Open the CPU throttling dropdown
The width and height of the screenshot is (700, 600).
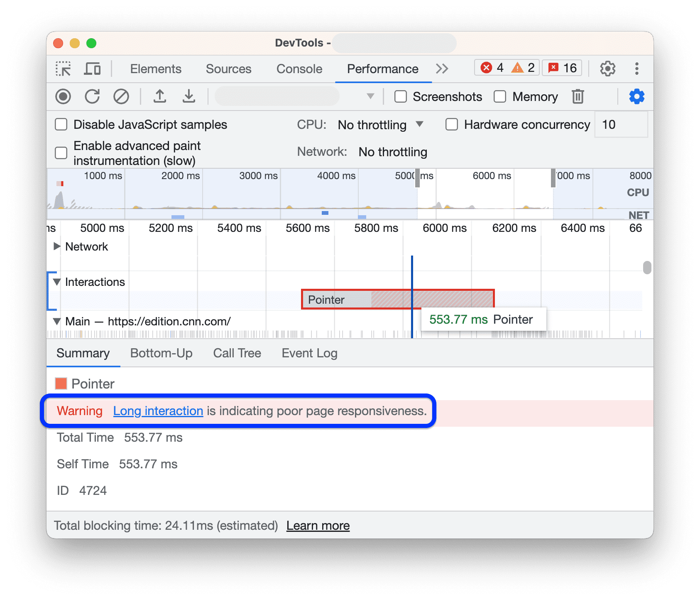[379, 125]
